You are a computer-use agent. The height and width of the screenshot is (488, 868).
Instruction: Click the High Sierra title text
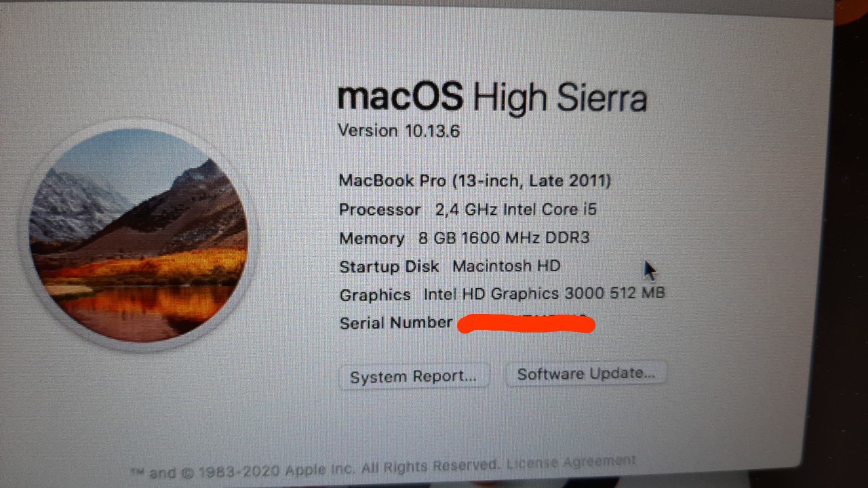[x=559, y=98]
